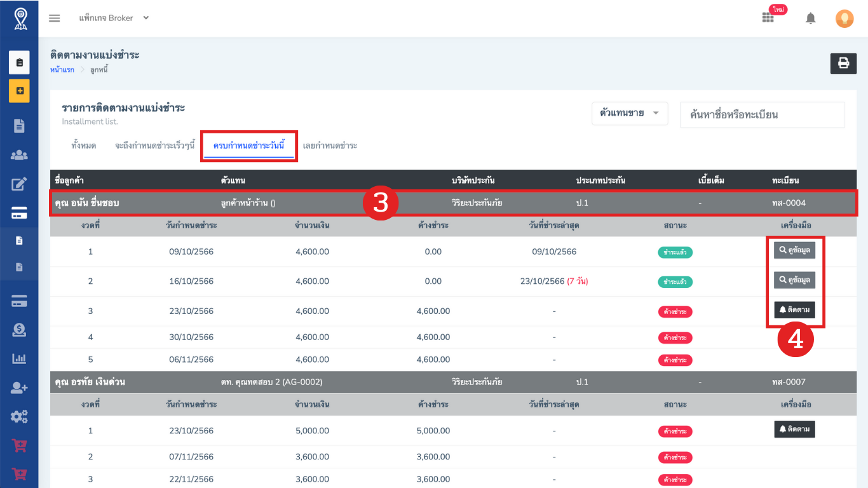
Task: Focus the ค้นหาชื่อหรือทะเบียน search field
Action: (x=763, y=115)
